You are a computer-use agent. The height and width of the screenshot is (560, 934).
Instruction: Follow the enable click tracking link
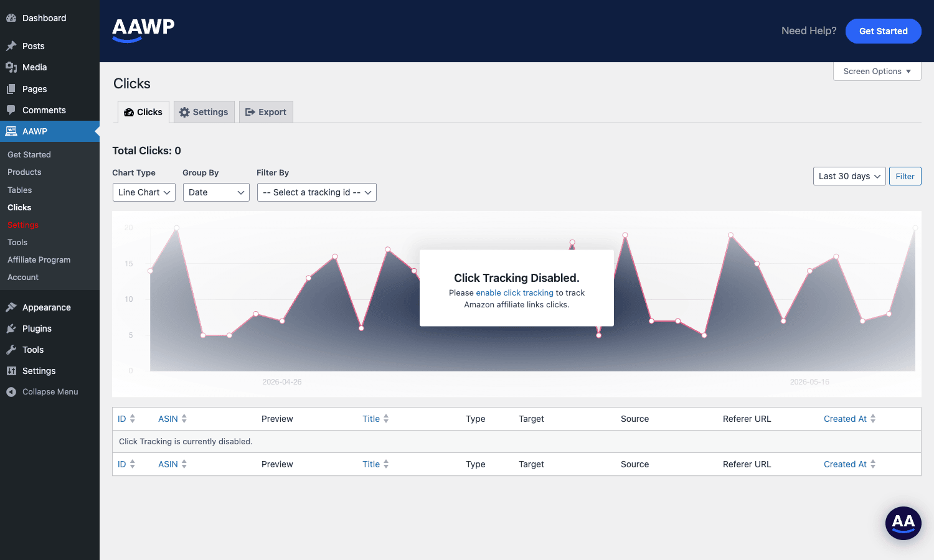coord(514,292)
